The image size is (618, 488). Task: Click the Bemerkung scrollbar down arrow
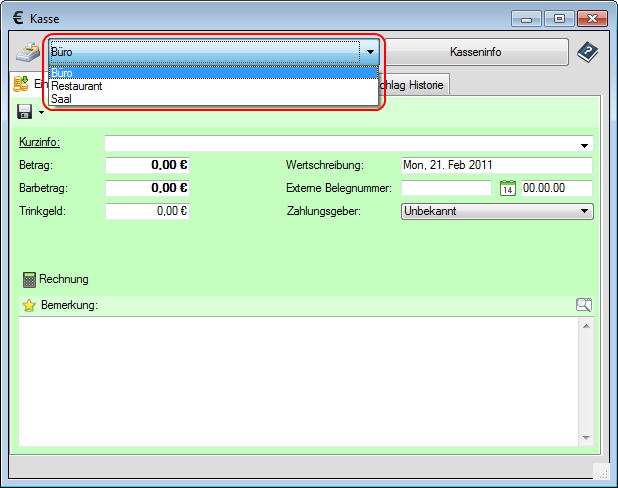[x=585, y=438]
